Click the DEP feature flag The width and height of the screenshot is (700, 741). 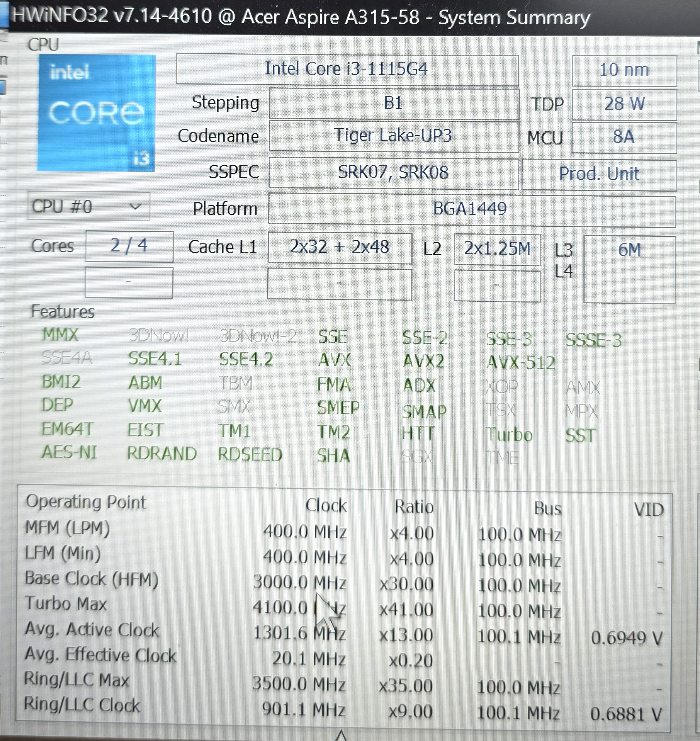[57, 405]
